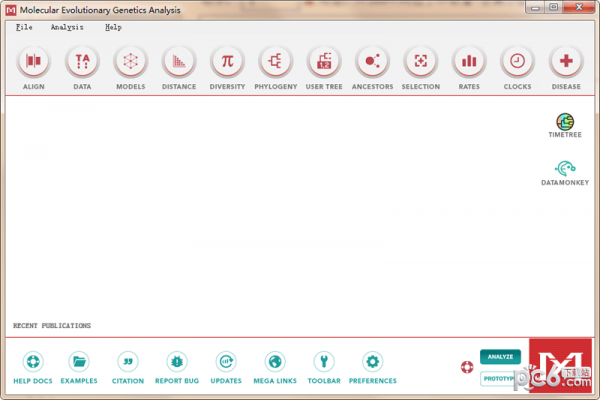Viewport: 600px width, 400px height.
Task: Open Help Docs lifebuoy icon
Action: click(33, 361)
